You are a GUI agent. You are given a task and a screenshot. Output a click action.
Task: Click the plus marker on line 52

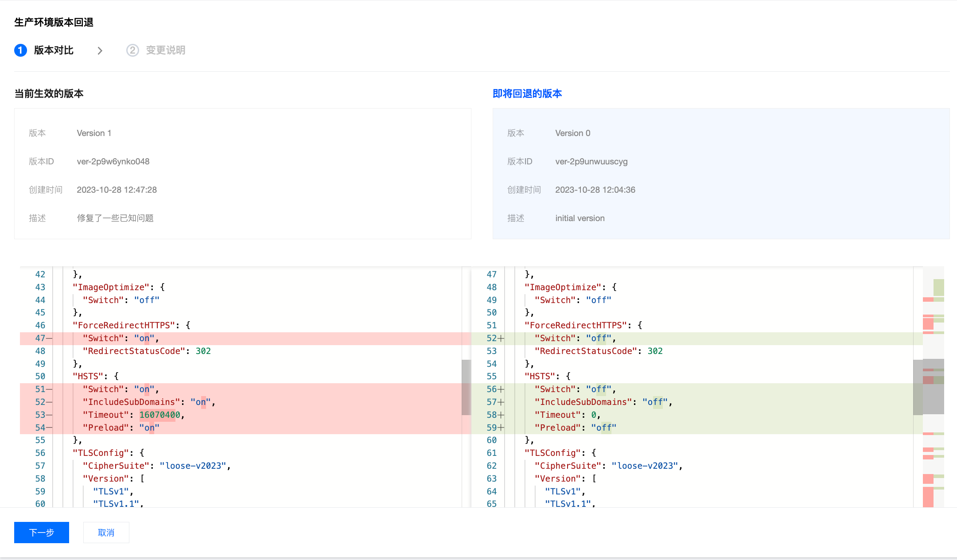501,338
